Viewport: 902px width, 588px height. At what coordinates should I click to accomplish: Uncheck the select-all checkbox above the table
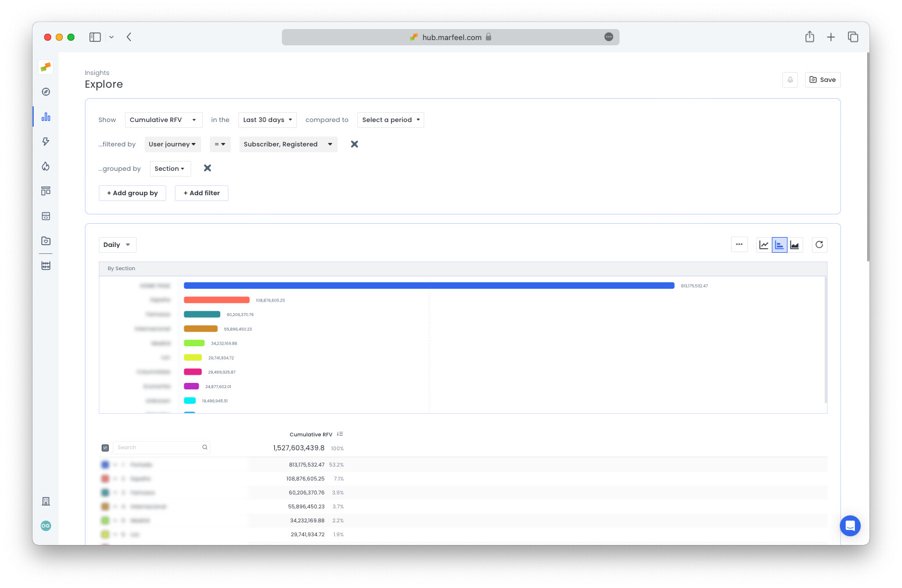tap(105, 447)
